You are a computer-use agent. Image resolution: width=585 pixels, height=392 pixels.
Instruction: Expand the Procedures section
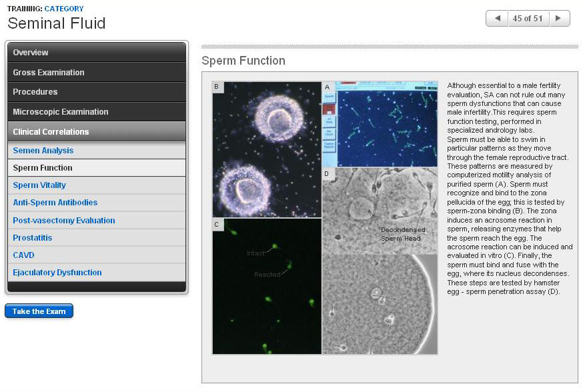(x=97, y=92)
